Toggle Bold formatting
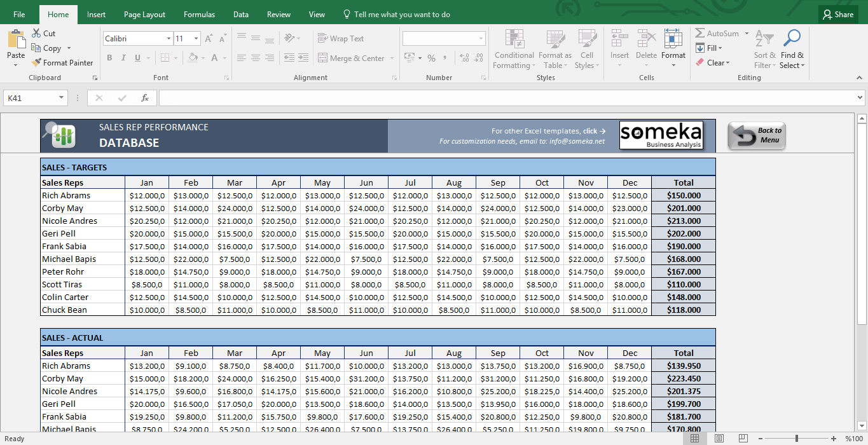 [109, 58]
